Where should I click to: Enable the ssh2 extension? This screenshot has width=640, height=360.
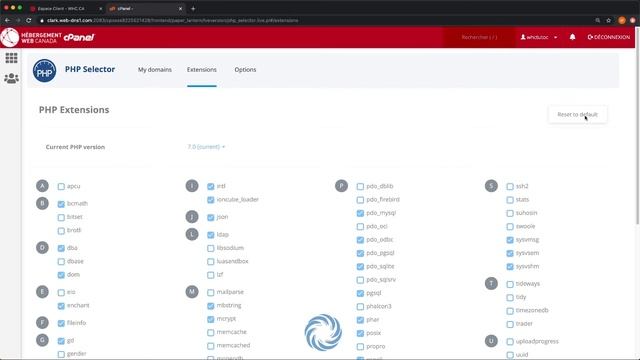(x=510, y=187)
